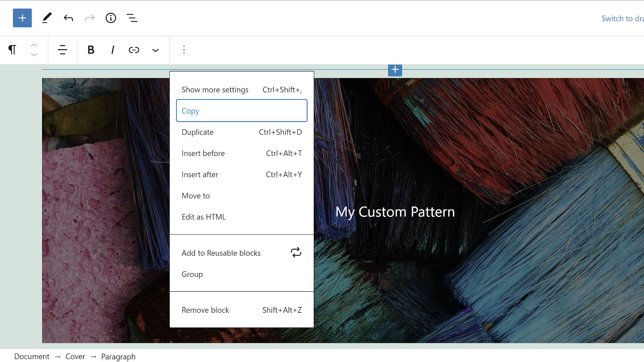This screenshot has width=644, height=362.
Task: Insert a link with the link icon
Action: click(x=134, y=50)
